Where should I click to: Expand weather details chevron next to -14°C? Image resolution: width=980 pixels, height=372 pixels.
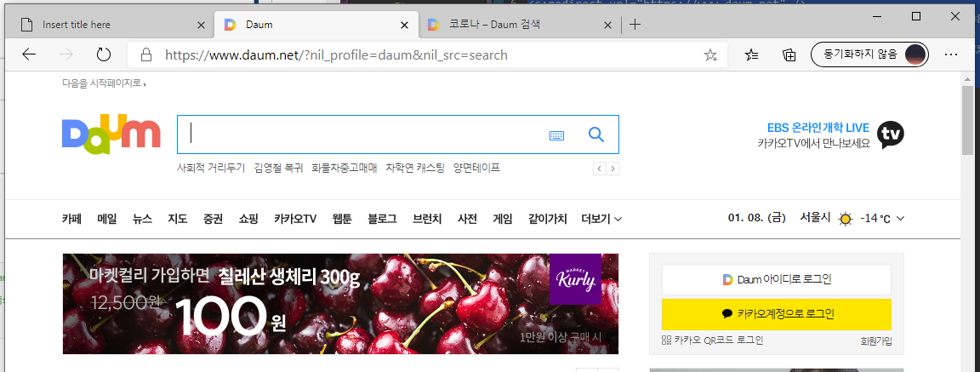point(900,219)
